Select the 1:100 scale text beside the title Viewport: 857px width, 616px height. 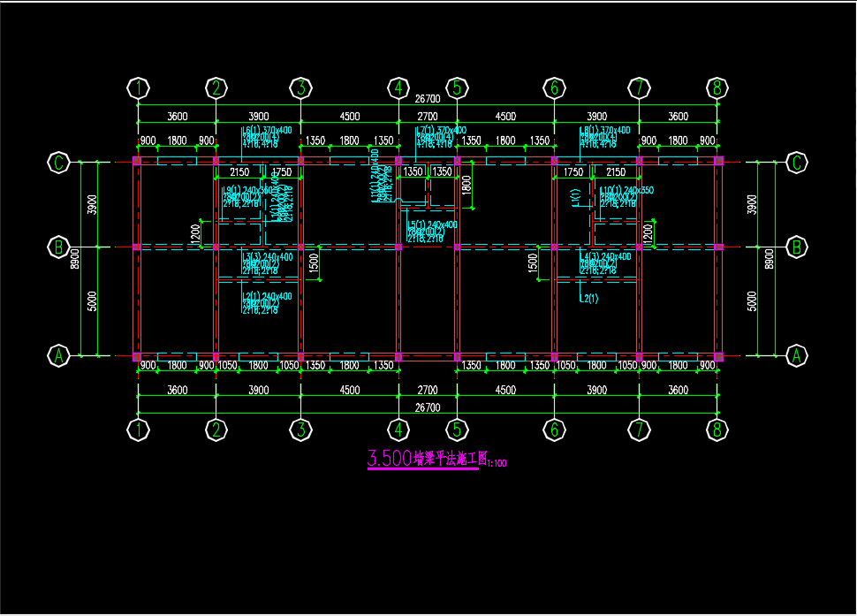[x=497, y=462]
